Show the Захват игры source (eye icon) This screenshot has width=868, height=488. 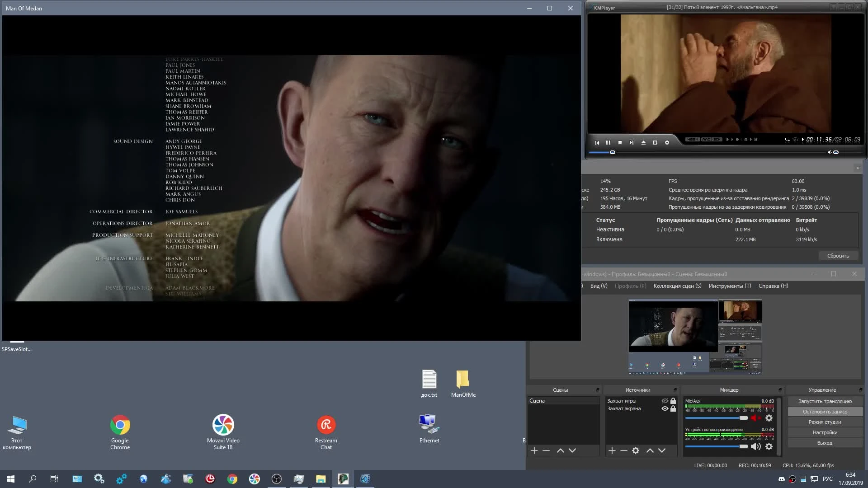point(665,401)
